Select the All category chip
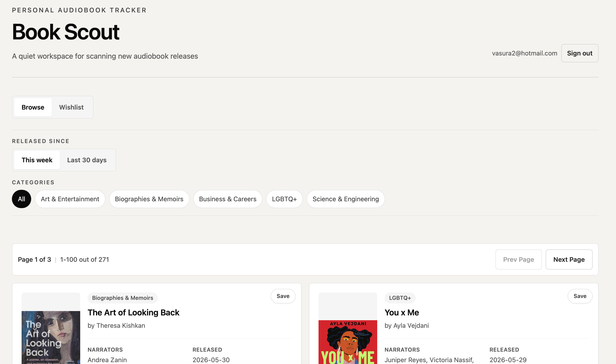 [22, 199]
